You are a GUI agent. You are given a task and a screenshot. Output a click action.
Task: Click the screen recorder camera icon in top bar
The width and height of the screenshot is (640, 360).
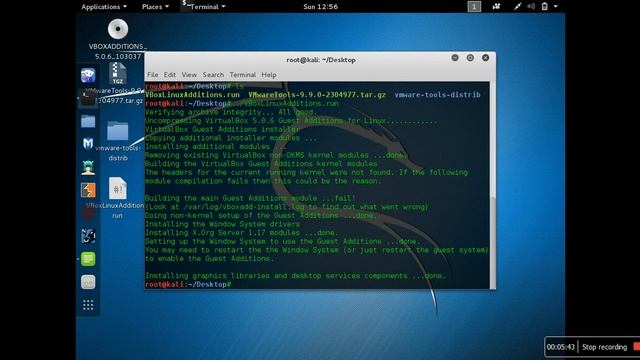point(496,6)
